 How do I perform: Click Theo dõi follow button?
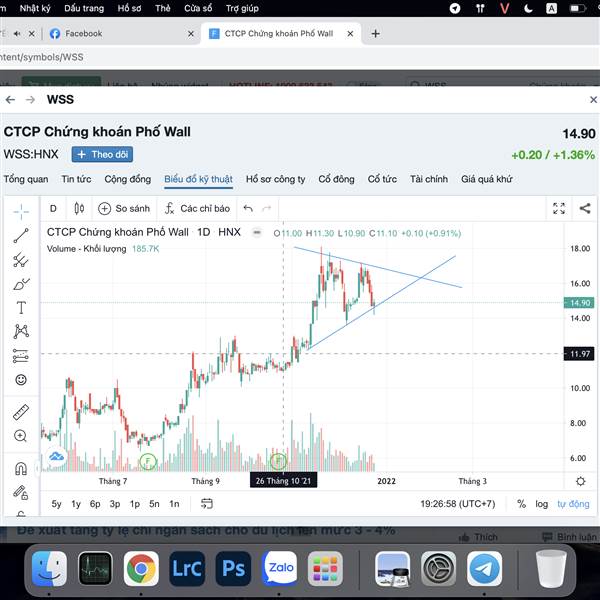(102, 154)
